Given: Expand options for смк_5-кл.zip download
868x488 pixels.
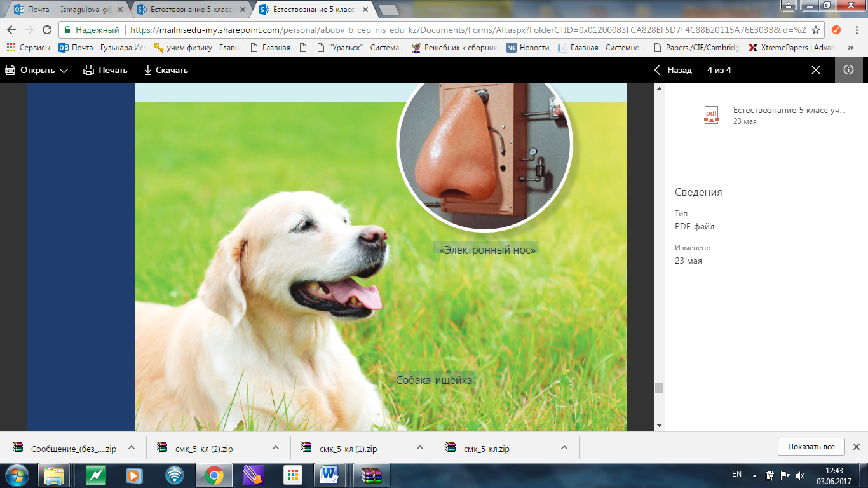Looking at the screenshot, I should [x=564, y=447].
